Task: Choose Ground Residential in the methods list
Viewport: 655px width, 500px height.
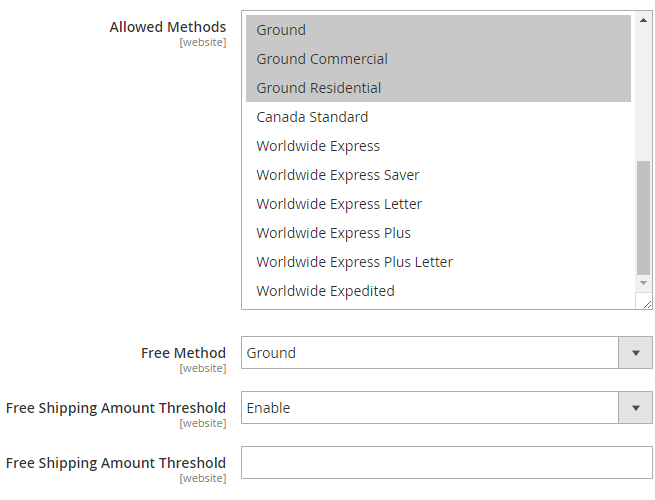Action: coord(318,88)
